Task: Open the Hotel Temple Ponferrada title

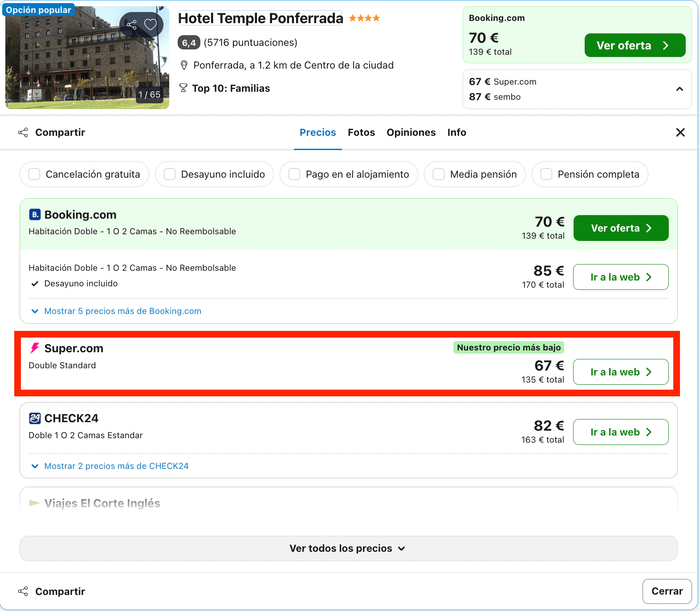Action: coord(260,18)
